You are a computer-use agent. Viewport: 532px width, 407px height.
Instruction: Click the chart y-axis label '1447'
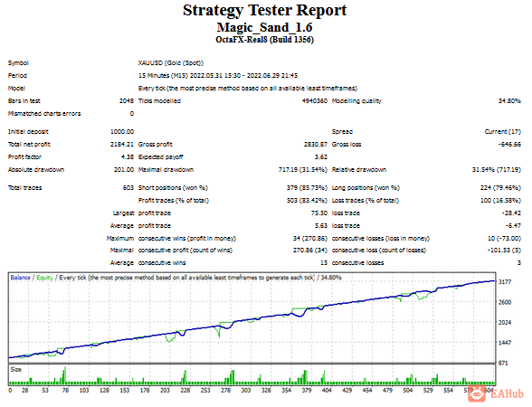tap(505, 343)
